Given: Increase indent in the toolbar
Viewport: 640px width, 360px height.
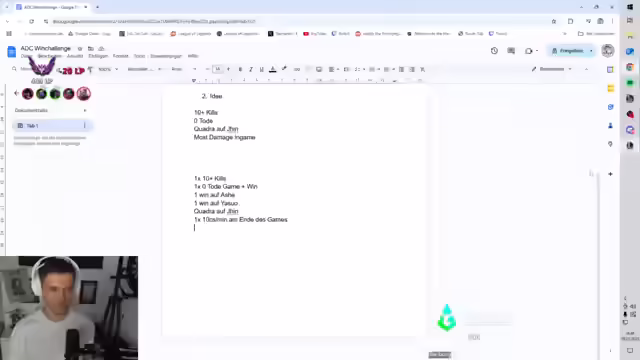Looking at the screenshot, I should (x=412, y=69).
